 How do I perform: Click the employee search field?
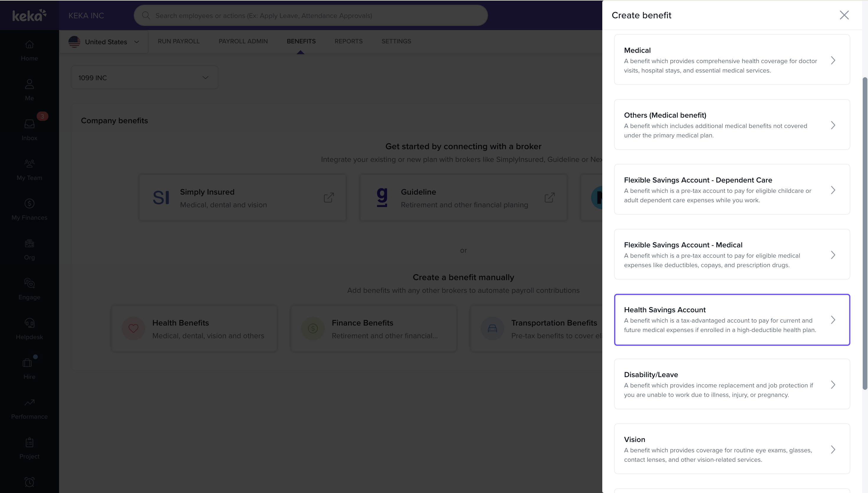pyautogui.click(x=311, y=16)
